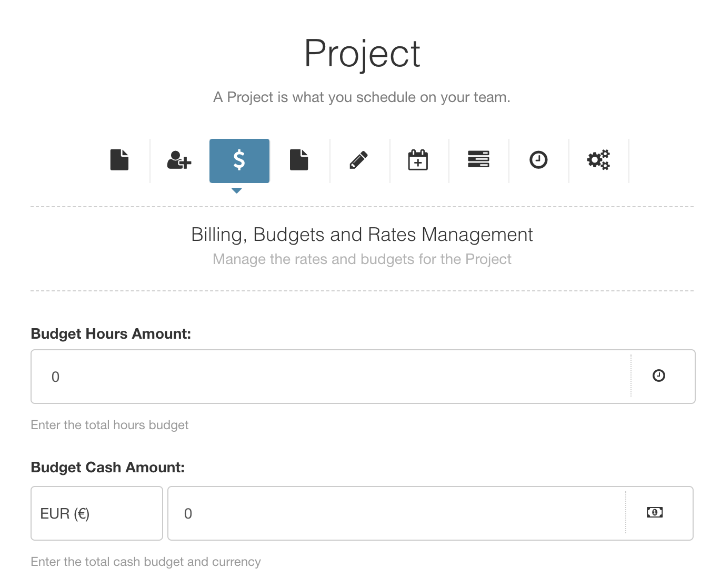Open the EUR currency dropdown
The image size is (721, 588).
click(x=96, y=513)
